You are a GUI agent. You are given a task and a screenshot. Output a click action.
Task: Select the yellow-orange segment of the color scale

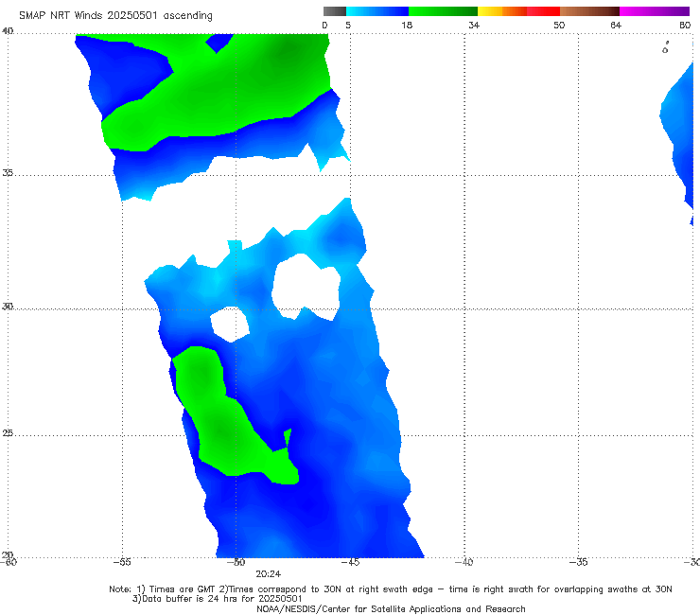pos(501,11)
